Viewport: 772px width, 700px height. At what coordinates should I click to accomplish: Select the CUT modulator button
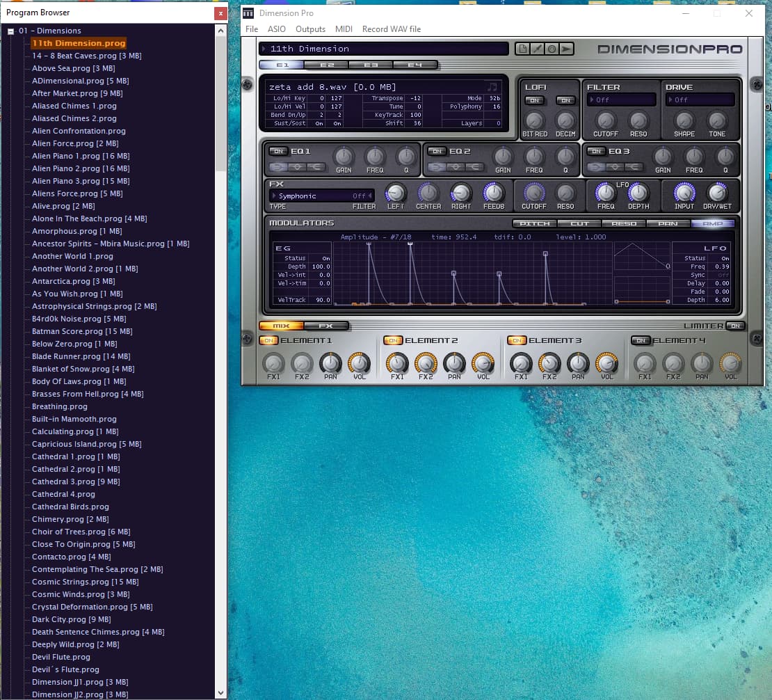(579, 223)
